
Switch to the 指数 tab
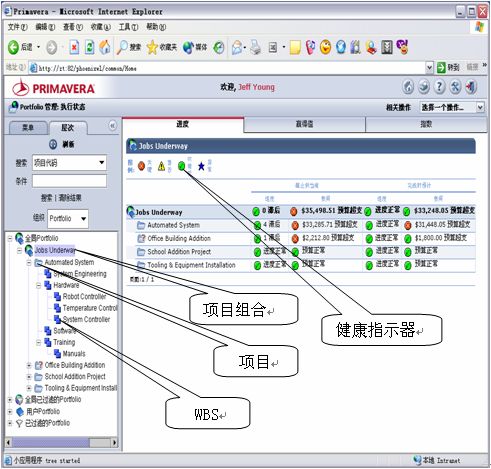click(426, 125)
